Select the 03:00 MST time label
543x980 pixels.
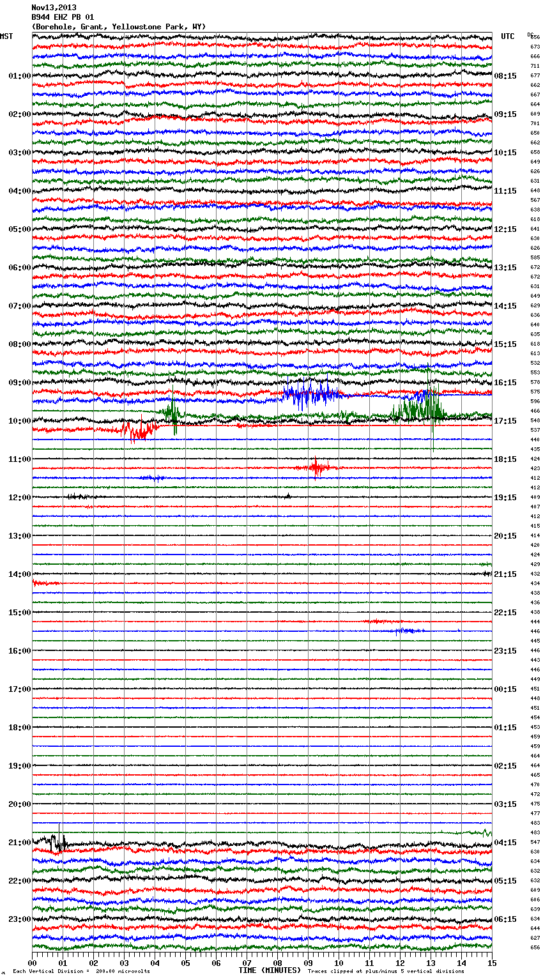coord(20,153)
